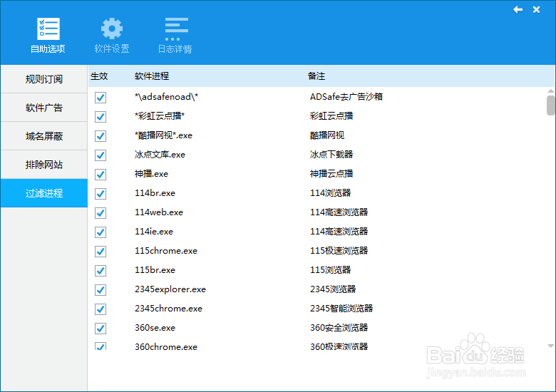The image size is (556, 392).
Task: Click the 生效 column header
Action: click(99, 76)
